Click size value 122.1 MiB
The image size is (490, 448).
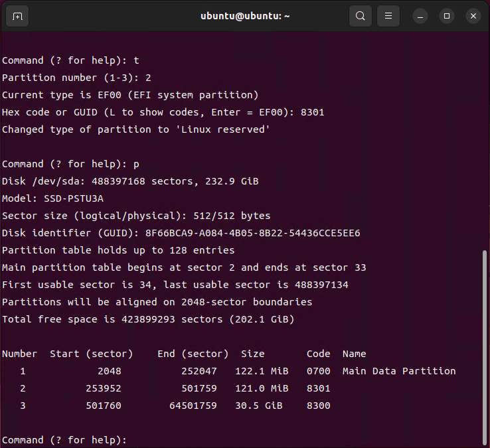[x=262, y=371]
